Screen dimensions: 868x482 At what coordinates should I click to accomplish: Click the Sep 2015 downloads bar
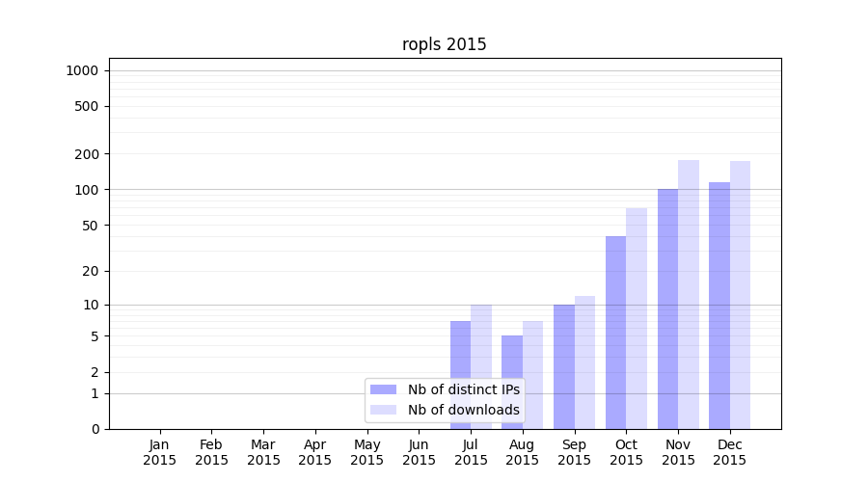584,362
